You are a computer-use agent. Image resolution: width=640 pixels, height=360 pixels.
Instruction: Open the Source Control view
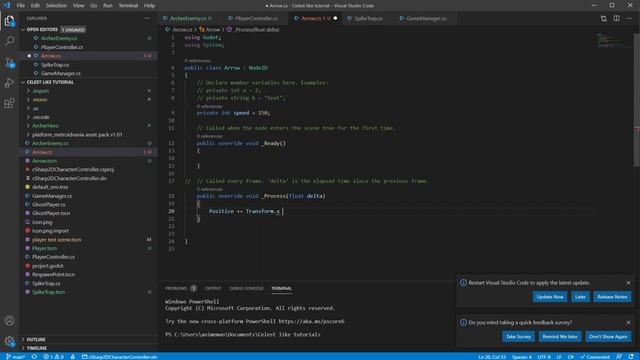click(x=9, y=62)
